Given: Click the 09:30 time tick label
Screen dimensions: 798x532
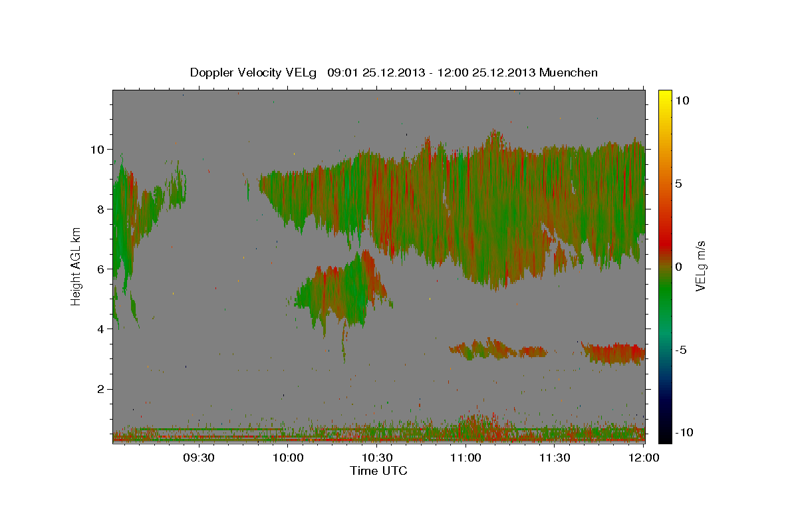Looking at the screenshot, I should [198, 458].
